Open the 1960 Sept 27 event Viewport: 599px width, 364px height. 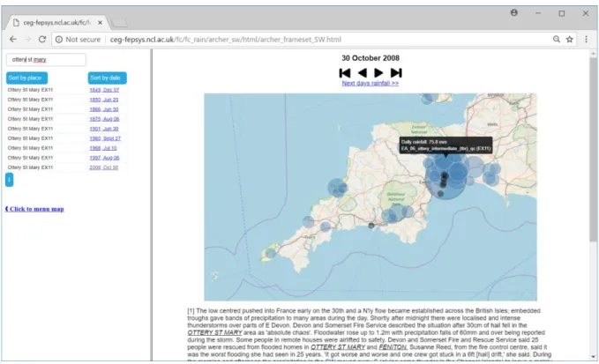tap(105, 138)
